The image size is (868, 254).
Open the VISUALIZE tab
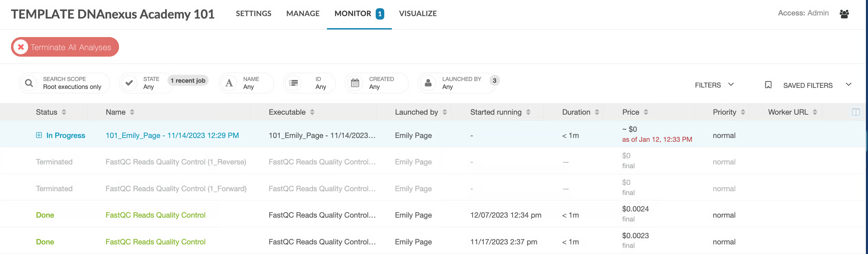coord(418,14)
